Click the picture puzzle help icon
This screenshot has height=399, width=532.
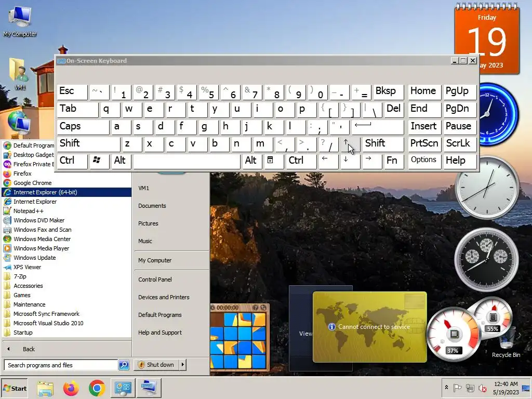point(256,308)
